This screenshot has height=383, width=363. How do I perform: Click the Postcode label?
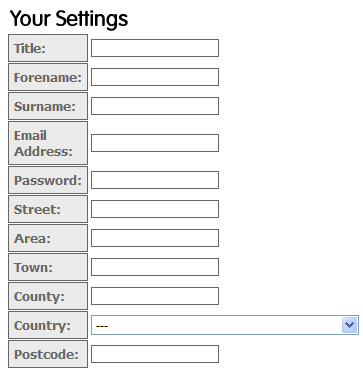click(x=46, y=354)
